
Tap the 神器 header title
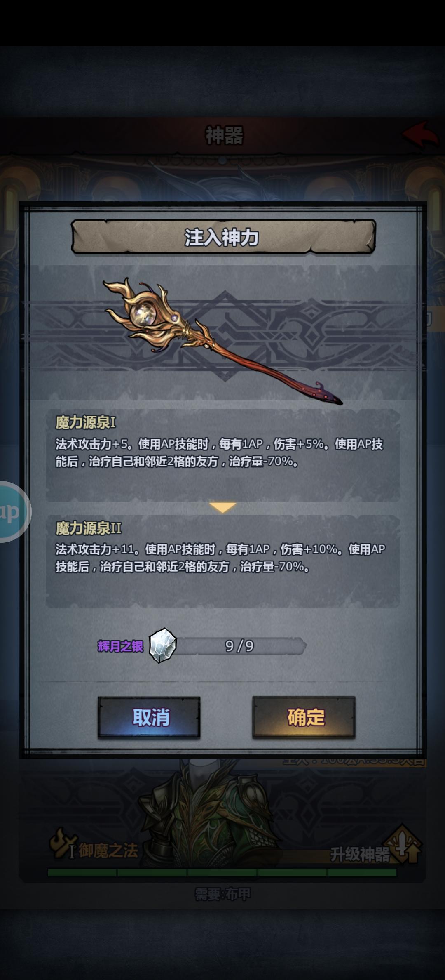click(x=225, y=135)
